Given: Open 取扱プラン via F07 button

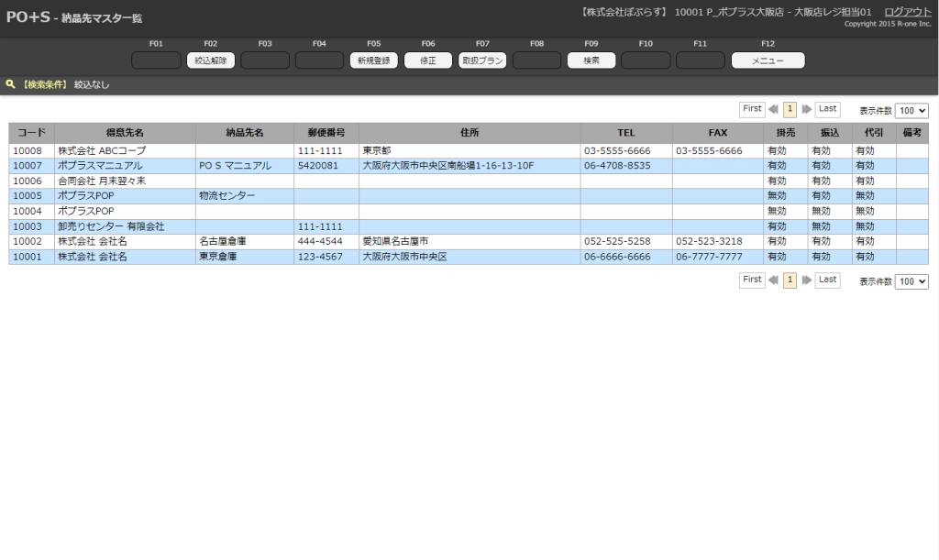Looking at the screenshot, I should pyautogui.click(x=482, y=60).
